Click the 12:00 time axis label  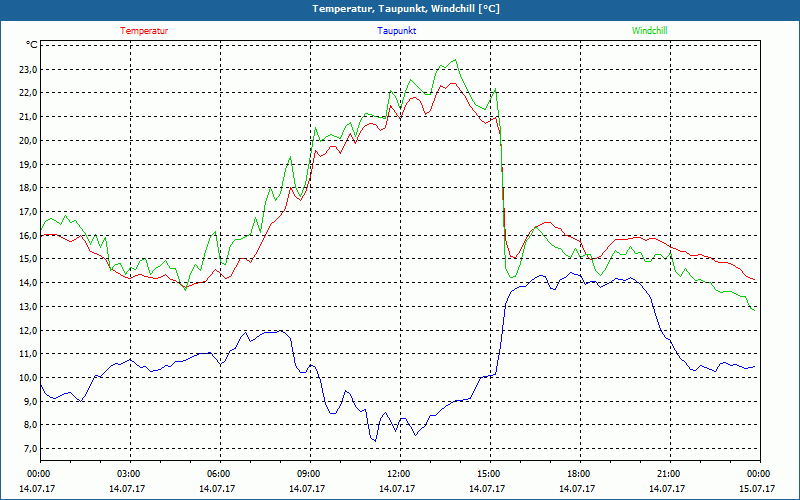400,474
